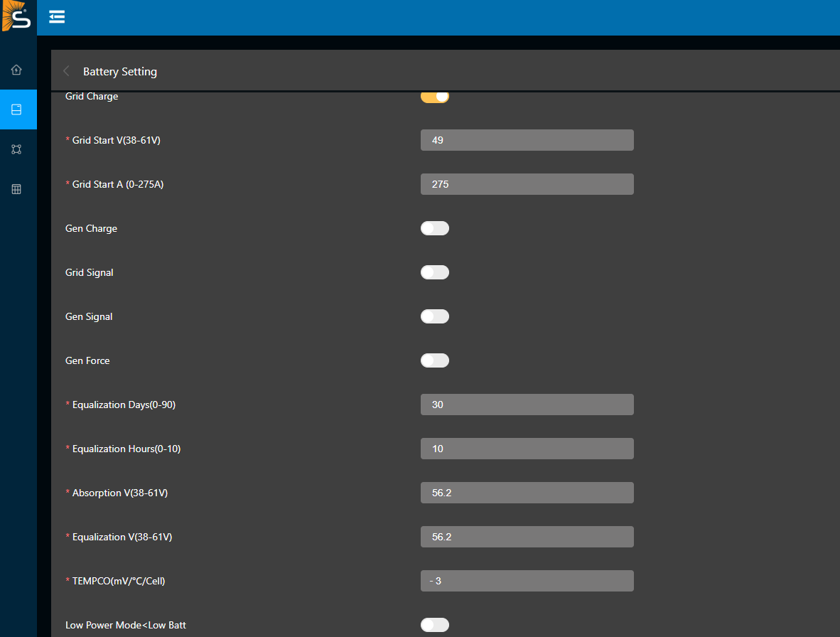This screenshot has height=637, width=840.
Task: Select the highlighted sidebar icon below Home
Action: (x=17, y=109)
